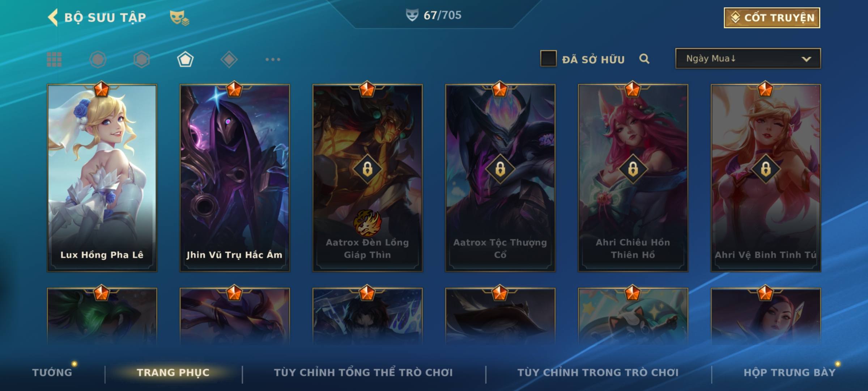
Task: Go back using the Bộ Sưu Tập arrow
Action: point(53,17)
